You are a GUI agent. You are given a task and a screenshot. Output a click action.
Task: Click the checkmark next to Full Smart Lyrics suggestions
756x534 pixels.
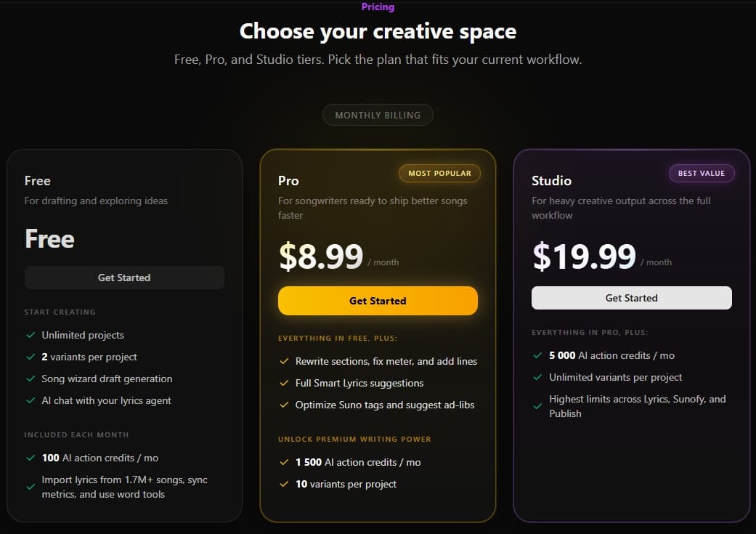(x=284, y=383)
